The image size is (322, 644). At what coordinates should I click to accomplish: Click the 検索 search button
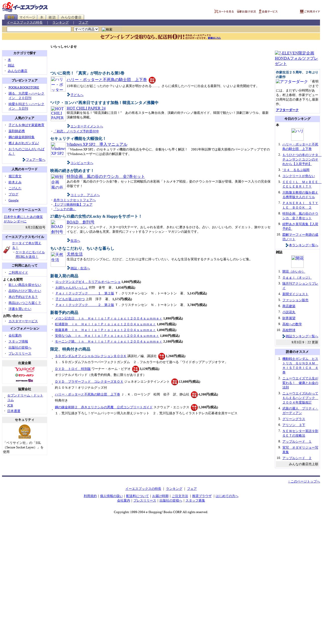111,29
